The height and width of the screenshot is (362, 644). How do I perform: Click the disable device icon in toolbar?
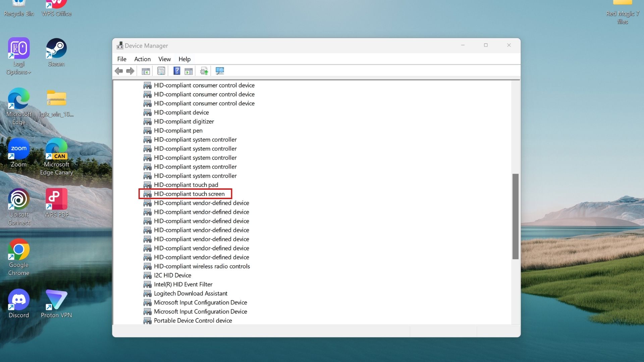click(x=189, y=71)
